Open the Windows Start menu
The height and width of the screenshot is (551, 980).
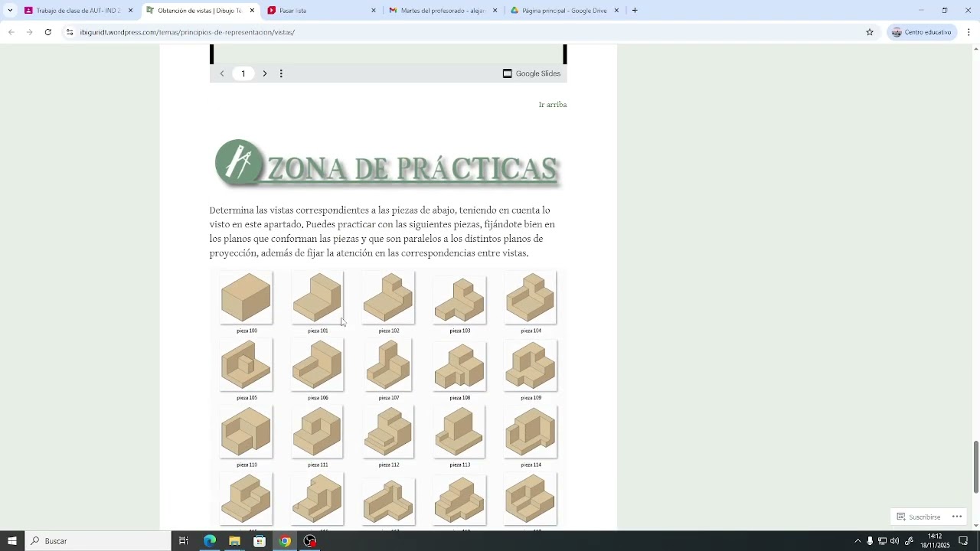[x=12, y=541]
